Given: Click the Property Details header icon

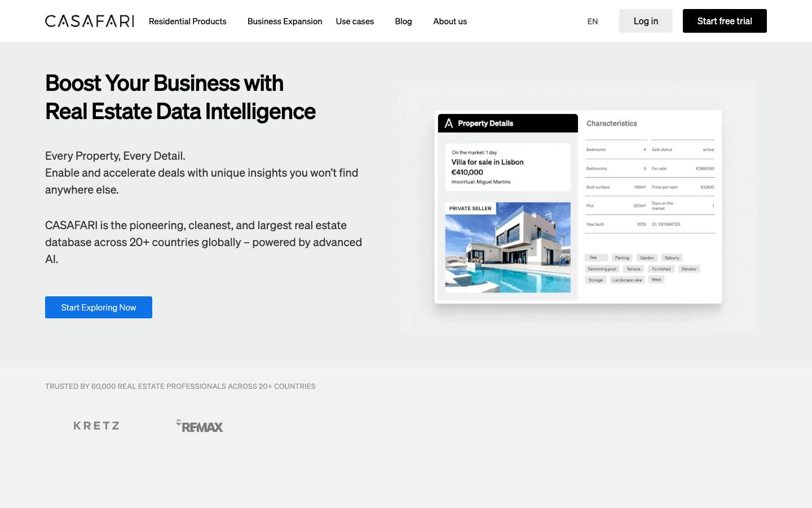Looking at the screenshot, I should (x=449, y=123).
